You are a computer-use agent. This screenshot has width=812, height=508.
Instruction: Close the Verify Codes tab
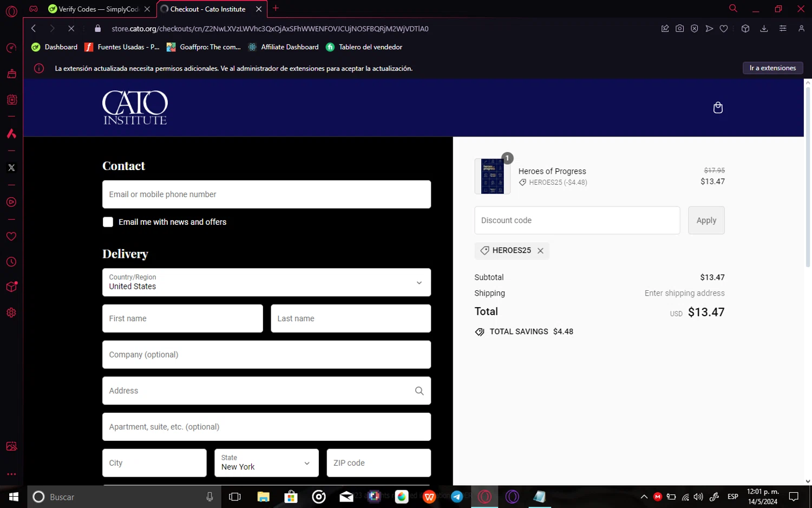click(147, 9)
